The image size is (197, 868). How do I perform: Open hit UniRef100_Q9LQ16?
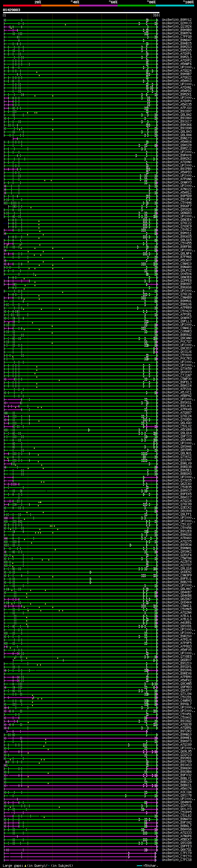177,568
